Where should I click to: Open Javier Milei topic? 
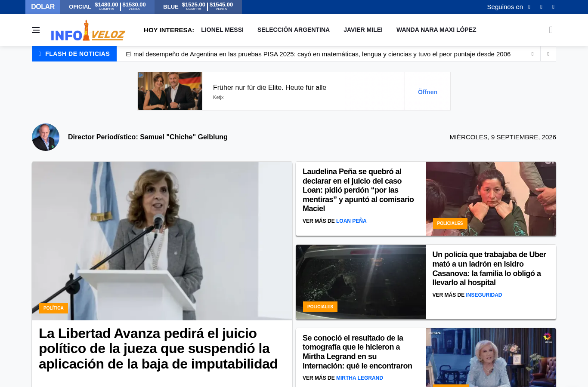(x=363, y=30)
